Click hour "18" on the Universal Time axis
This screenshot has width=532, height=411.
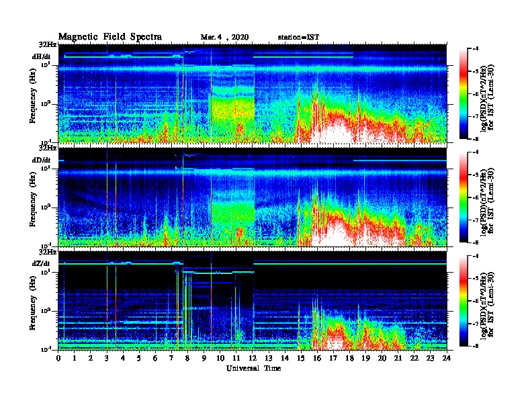(349, 359)
